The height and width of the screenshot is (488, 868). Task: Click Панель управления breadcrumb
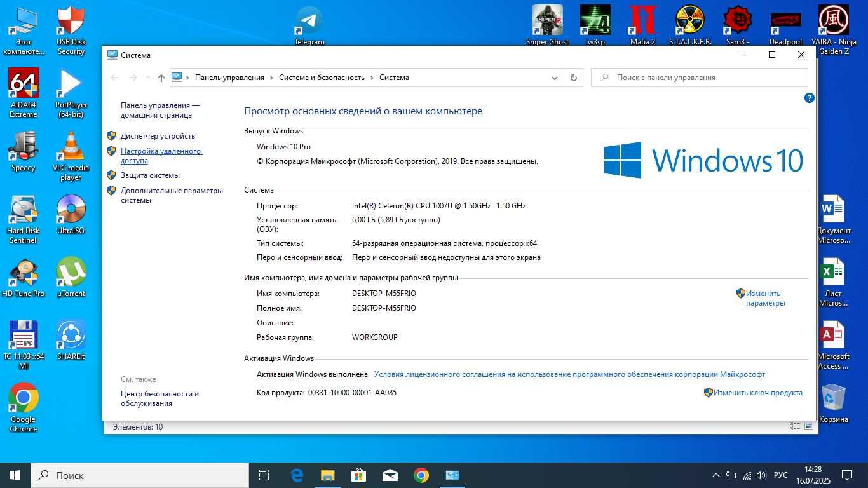point(229,78)
